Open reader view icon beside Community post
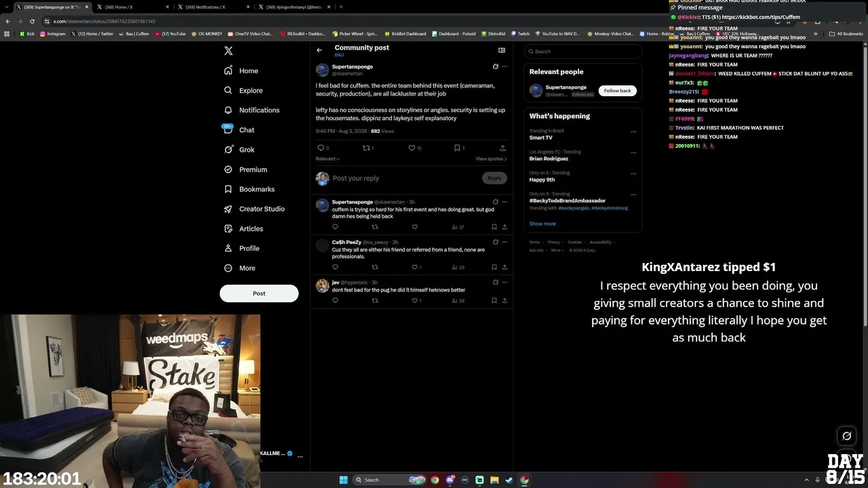This screenshot has width=868, height=488. [x=502, y=50]
